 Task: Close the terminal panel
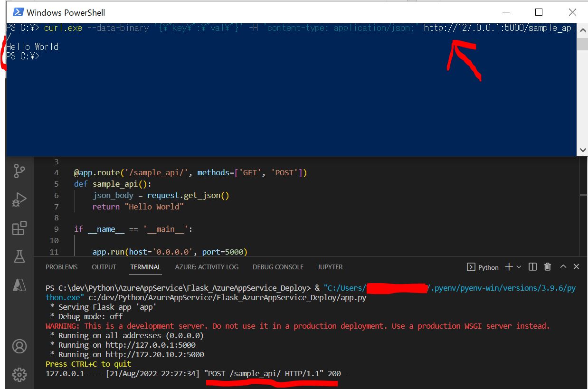[577, 267]
